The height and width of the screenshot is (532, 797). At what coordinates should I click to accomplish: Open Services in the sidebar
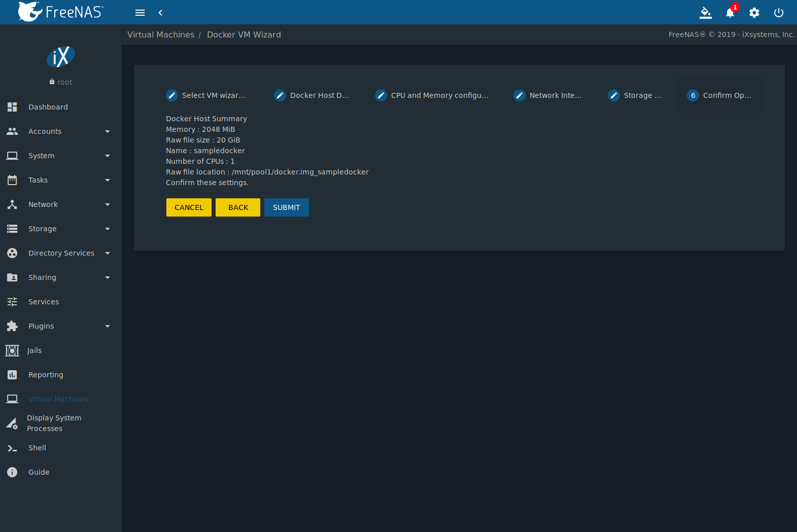coord(44,302)
